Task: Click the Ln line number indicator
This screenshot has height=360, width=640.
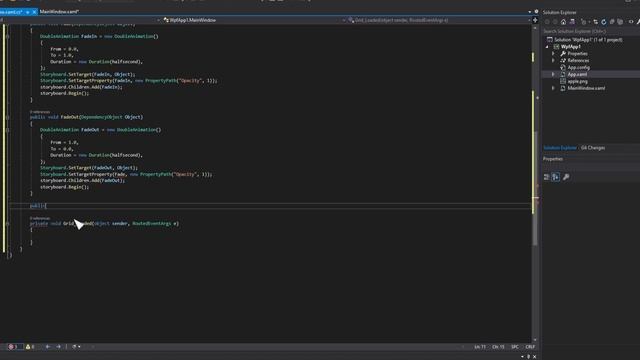Action: [480, 347]
